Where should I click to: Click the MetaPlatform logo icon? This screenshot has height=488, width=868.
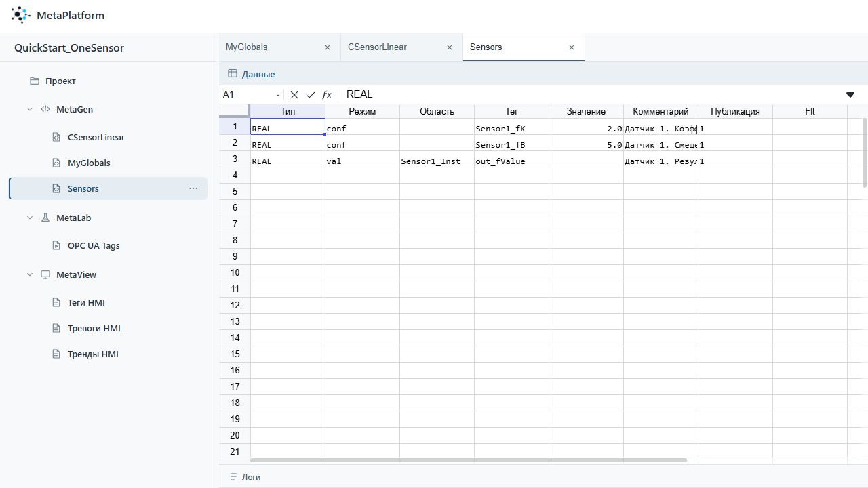[21, 15]
